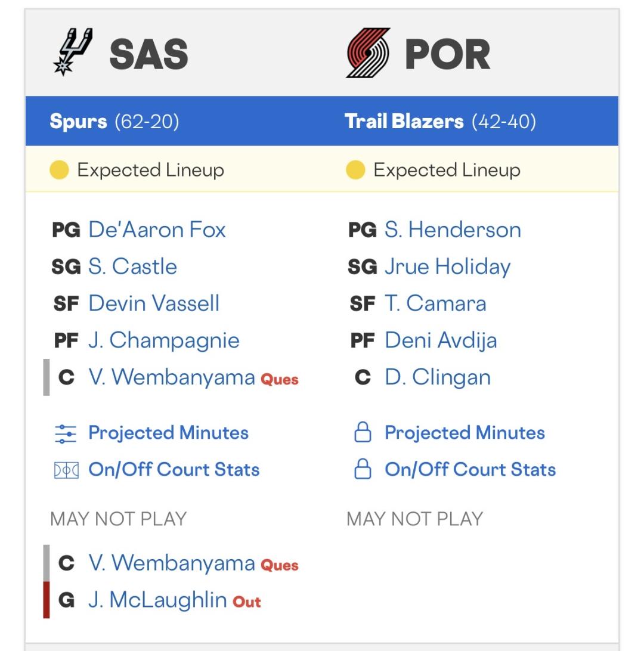Screen dimensions: 644x651
Task: Select S. Castle in Spurs lineup
Action: tap(132, 266)
